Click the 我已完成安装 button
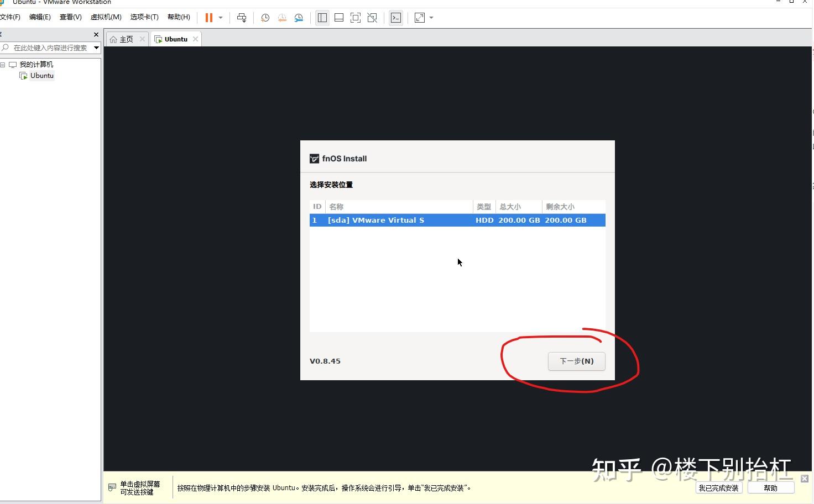Image resolution: width=814 pixels, height=504 pixels. click(718, 488)
